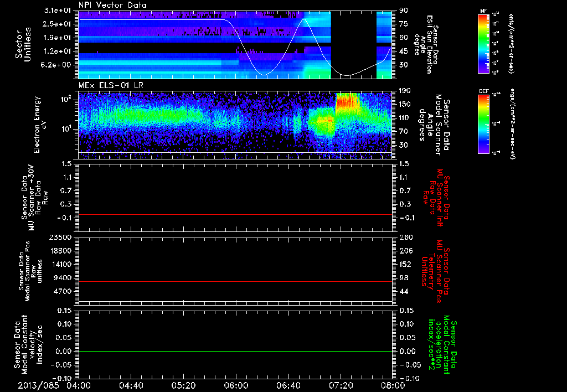Click the '23500' scanner position tick label

(x=61, y=237)
